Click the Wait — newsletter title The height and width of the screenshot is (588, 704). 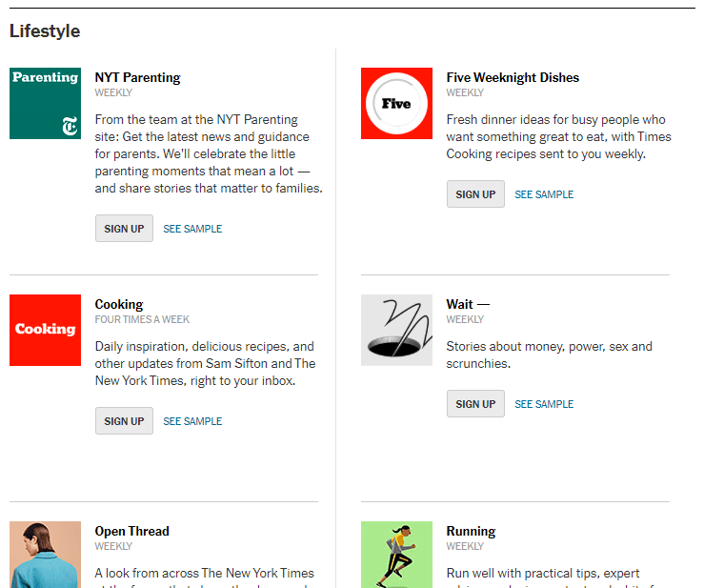tap(468, 305)
